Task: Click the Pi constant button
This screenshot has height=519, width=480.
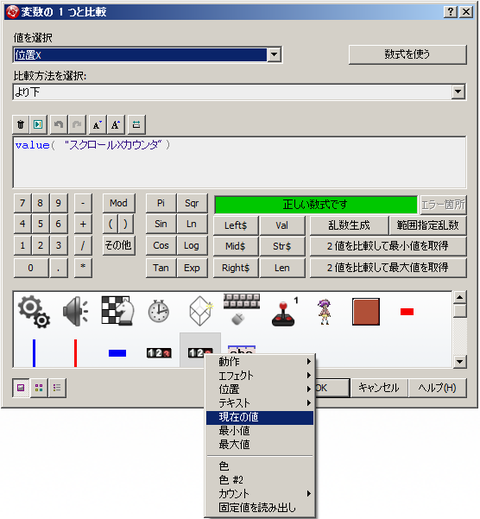Action: (x=161, y=203)
